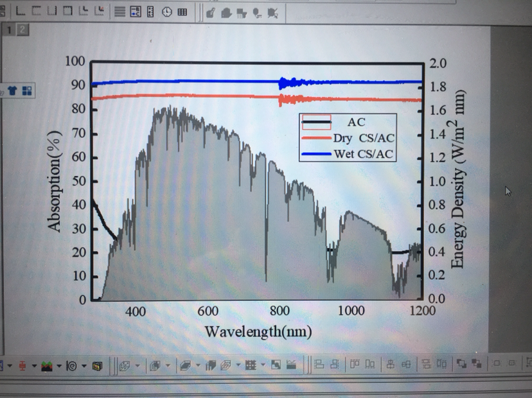Click the align left objects icon
The width and height of the screenshot is (532, 398).
(319, 364)
